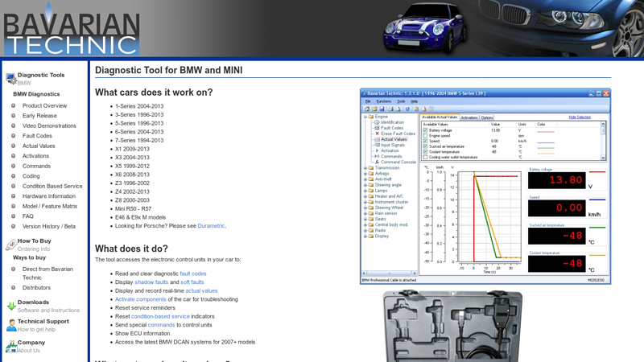Click the red X icon for Erase Fault Codes
Image resolution: width=644 pixels, height=362 pixels.
(377, 134)
